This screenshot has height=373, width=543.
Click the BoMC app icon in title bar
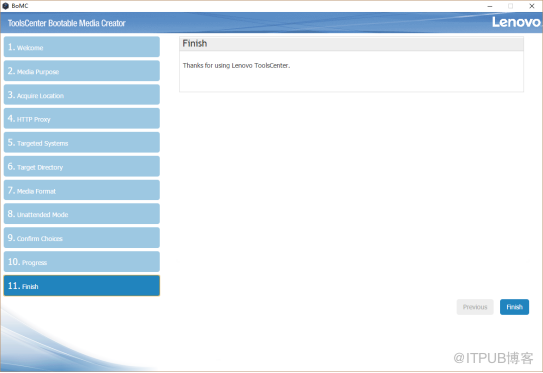tap(5, 6)
